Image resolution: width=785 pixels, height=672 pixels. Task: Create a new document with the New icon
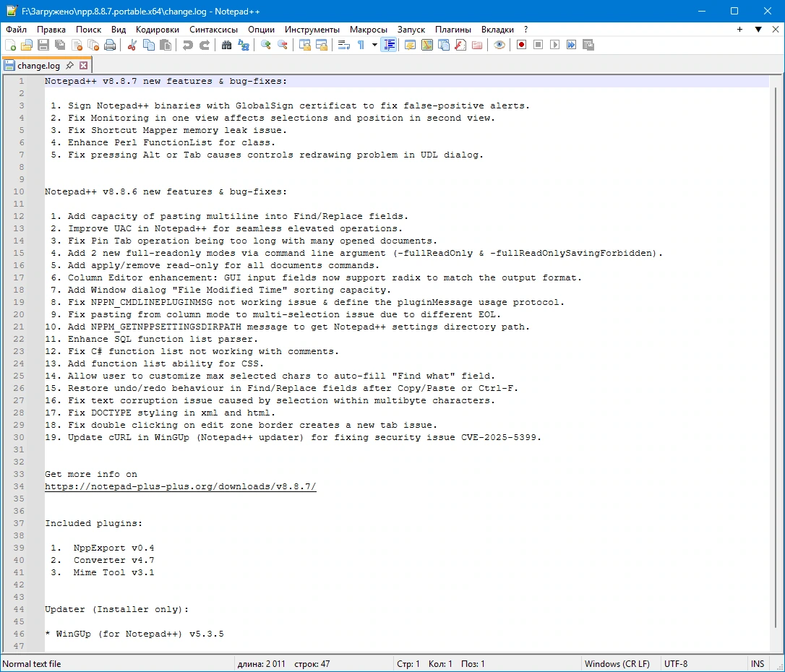(11, 46)
